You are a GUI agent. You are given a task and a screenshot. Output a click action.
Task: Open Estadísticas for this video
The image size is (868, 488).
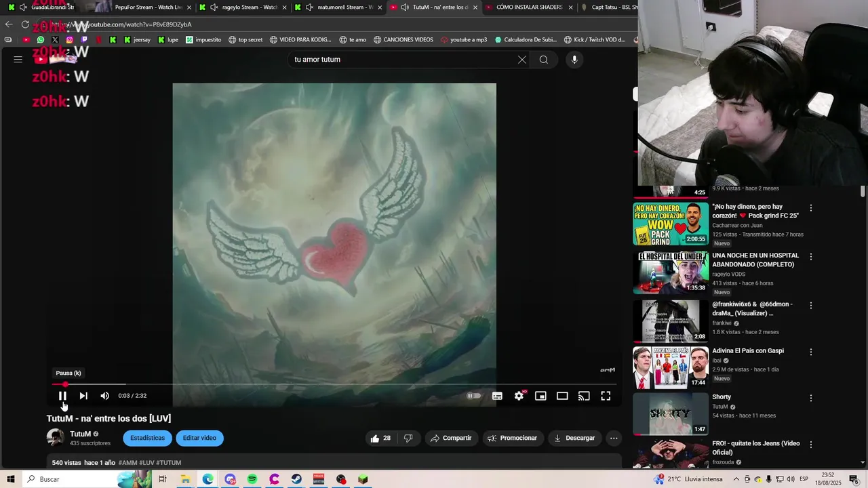[x=147, y=438]
